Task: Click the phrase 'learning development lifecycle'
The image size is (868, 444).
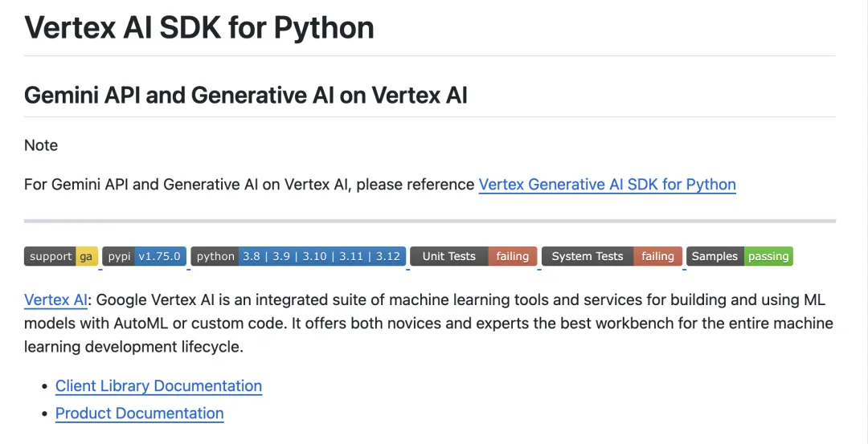Action: pos(133,347)
